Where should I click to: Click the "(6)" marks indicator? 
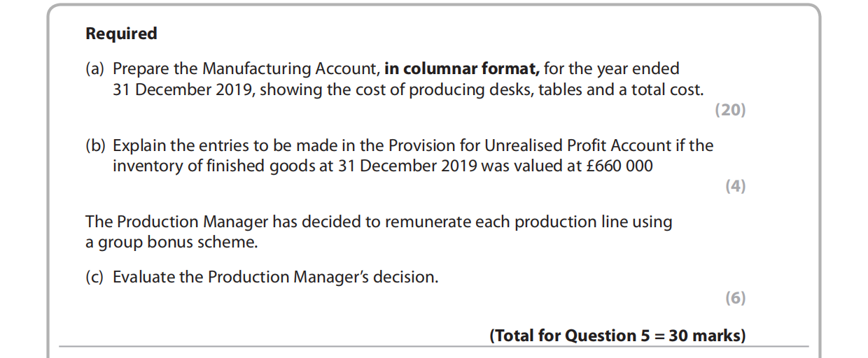click(735, 298)
